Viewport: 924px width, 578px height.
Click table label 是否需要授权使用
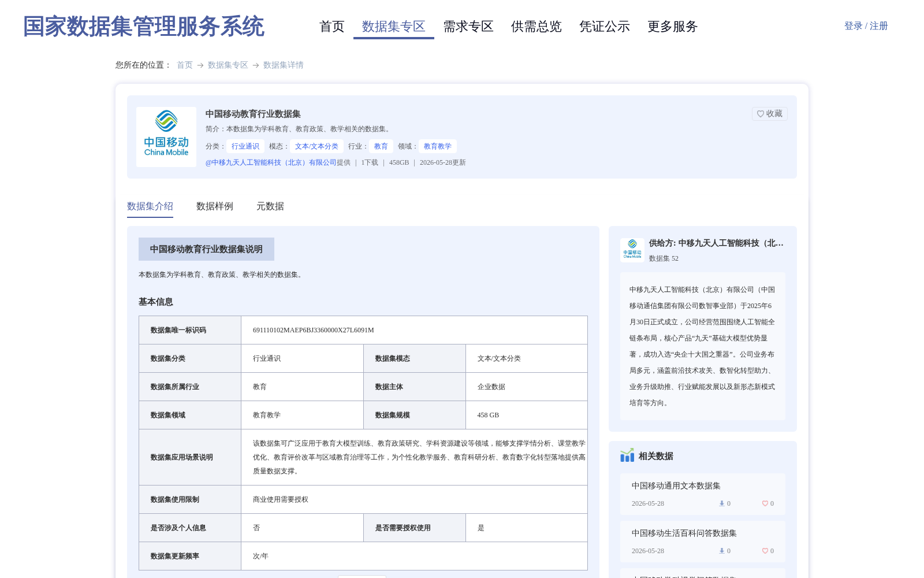point(403,528)
